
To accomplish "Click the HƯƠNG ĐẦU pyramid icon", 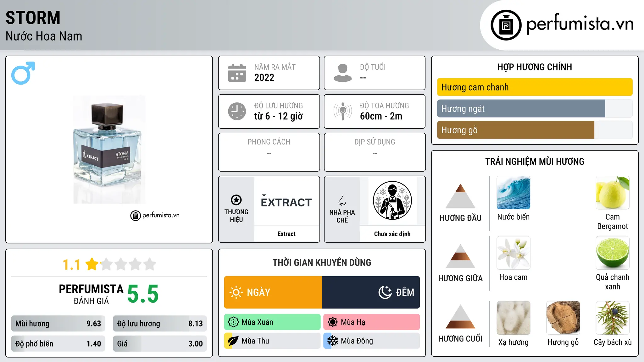I will [x=460, y=196].
